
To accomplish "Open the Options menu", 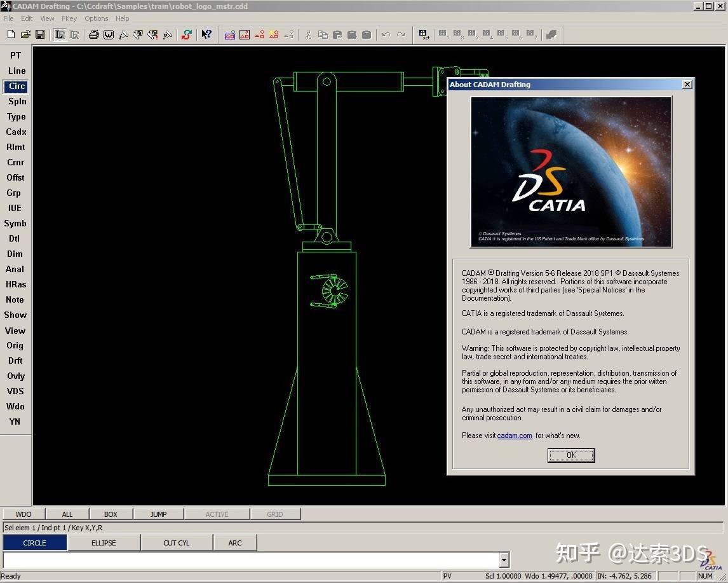I will pyautogui.click(x=97, y=18).
